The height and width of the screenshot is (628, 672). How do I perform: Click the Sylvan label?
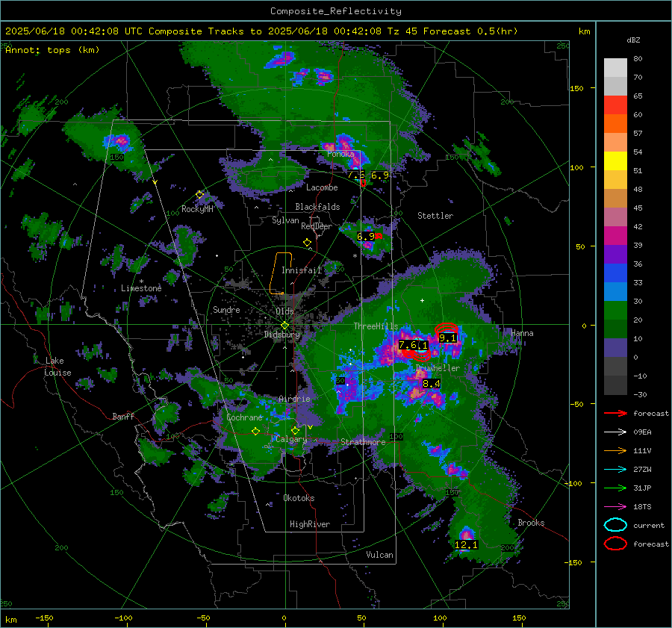pos(285,220)
